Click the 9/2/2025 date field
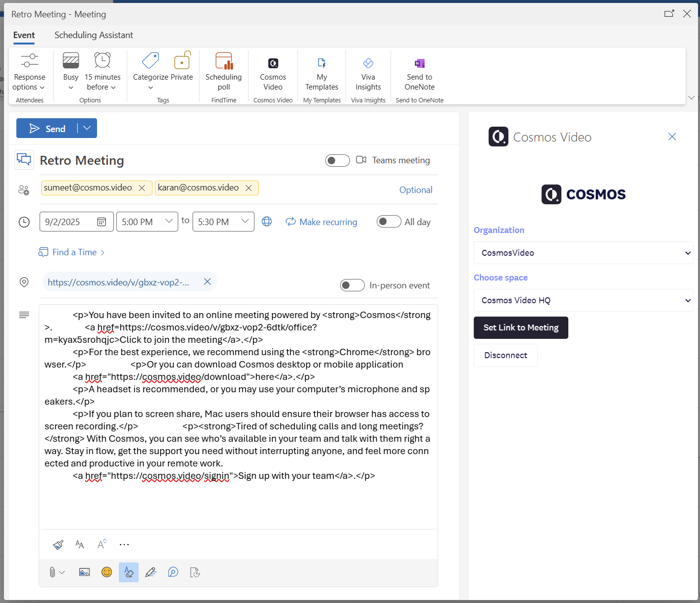This screenshot has height=603, width=700. point(77,222)
